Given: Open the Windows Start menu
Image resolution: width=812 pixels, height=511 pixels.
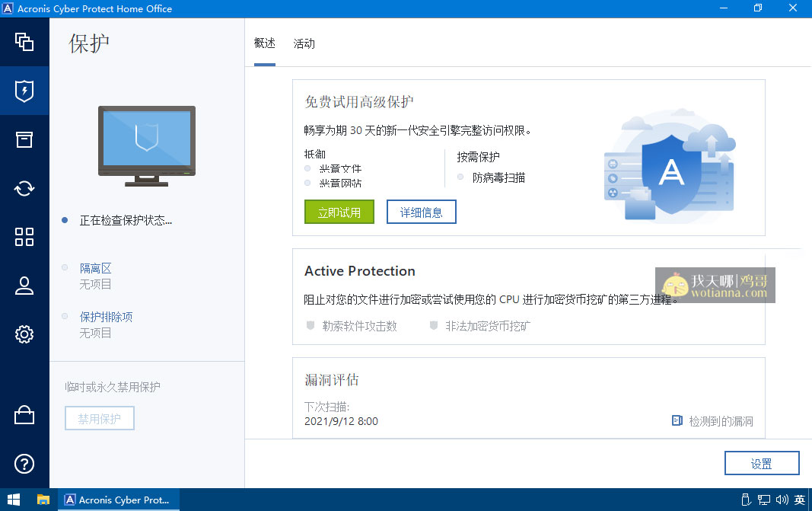Looking at the screenshot, I should tap(14, 500).
